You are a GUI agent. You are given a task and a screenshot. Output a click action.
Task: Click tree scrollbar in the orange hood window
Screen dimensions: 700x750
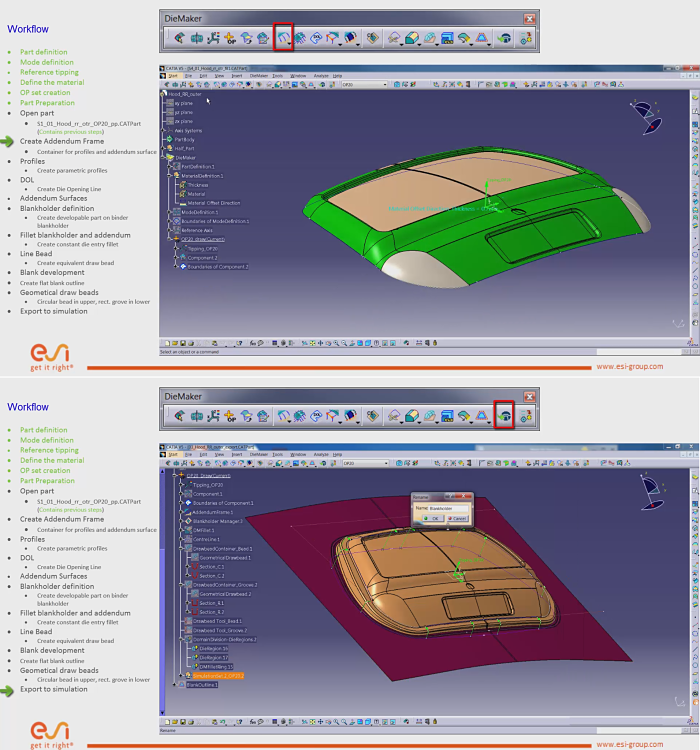click(162, 592)
